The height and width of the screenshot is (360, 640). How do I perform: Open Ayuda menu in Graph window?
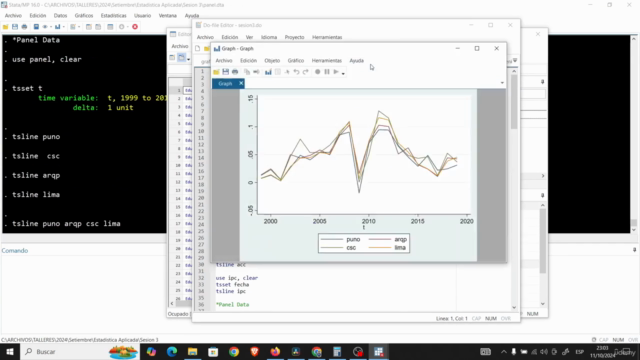(x=356, y=60)
